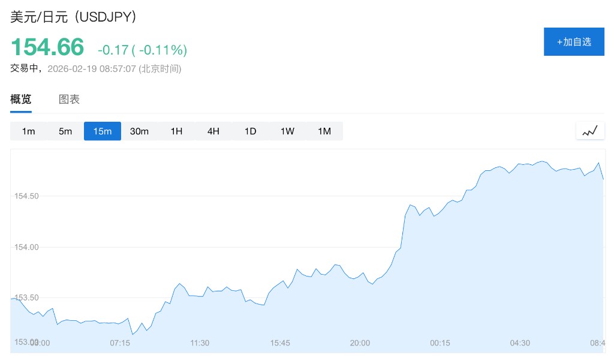This screenshot has height=364, width=614.
Task: Click the 154.66 current price
Action: tap(47, 47)
